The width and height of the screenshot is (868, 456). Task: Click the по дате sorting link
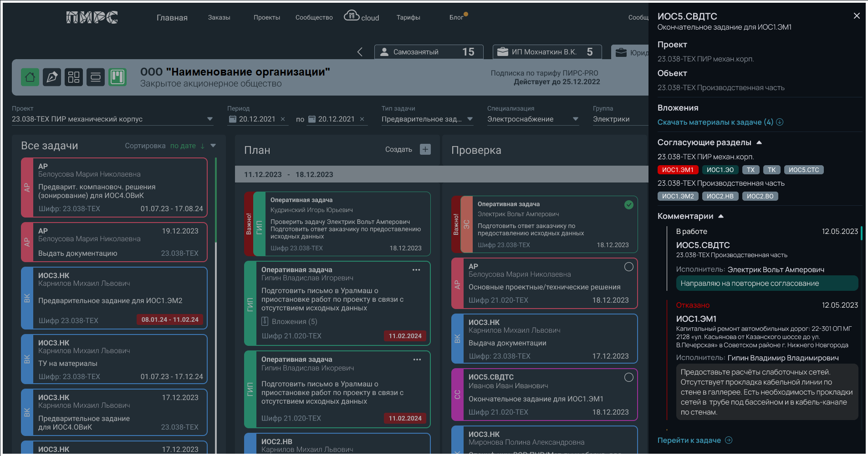pos(183,146)
